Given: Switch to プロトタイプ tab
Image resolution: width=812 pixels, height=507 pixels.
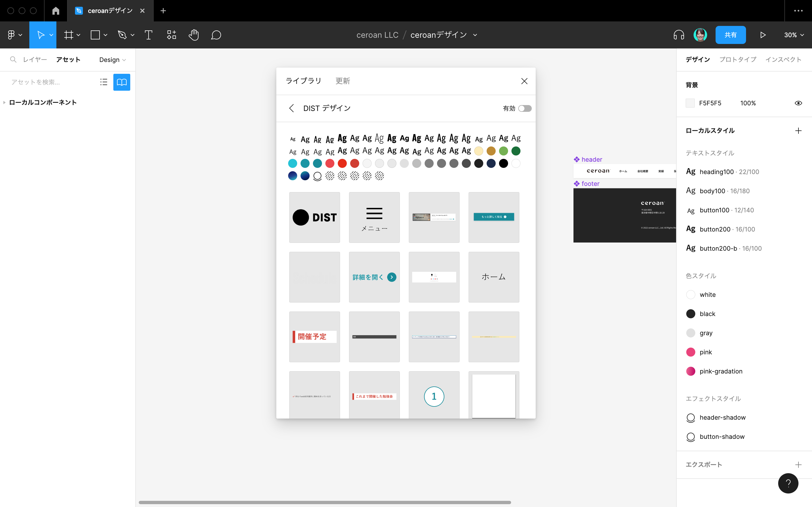Looking at the screenshot, I should coord(738,59).
